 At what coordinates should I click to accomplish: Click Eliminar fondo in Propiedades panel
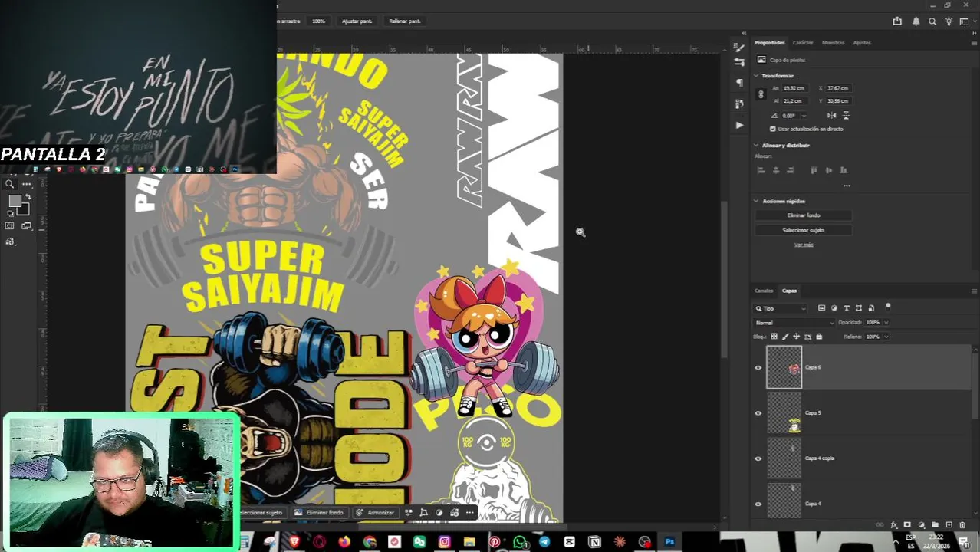tap(803, 215)
